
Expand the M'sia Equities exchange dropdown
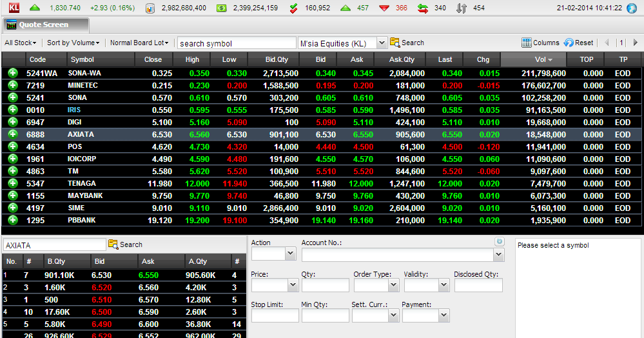pyautogui.click(x=382, y=43)
